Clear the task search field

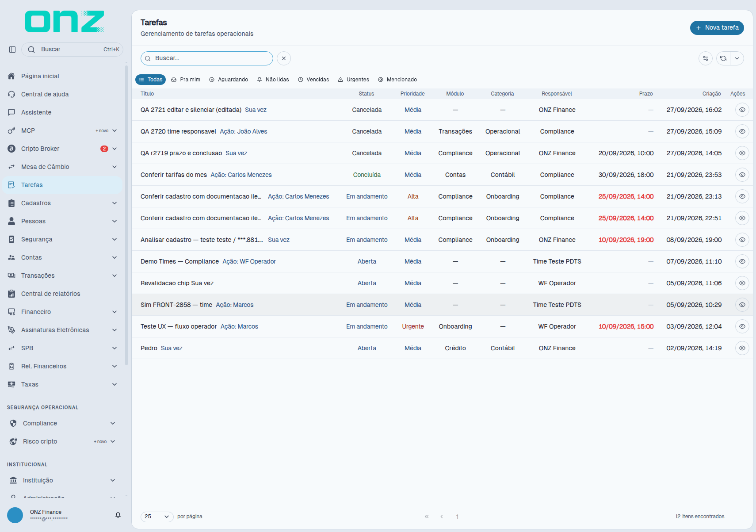tap(284, 58)
